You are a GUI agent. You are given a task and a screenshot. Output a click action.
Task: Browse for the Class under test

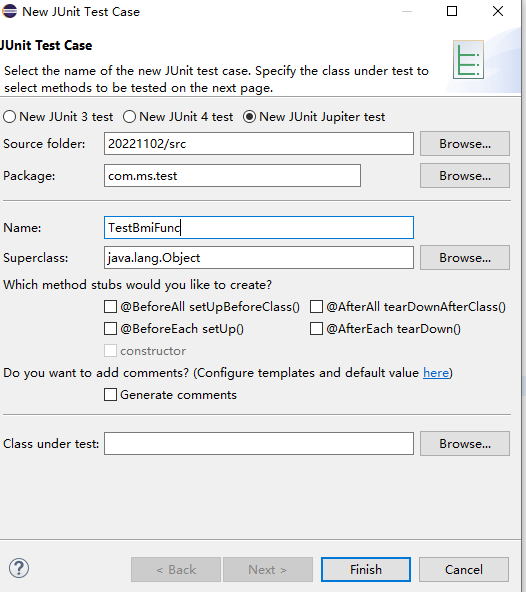465,444
